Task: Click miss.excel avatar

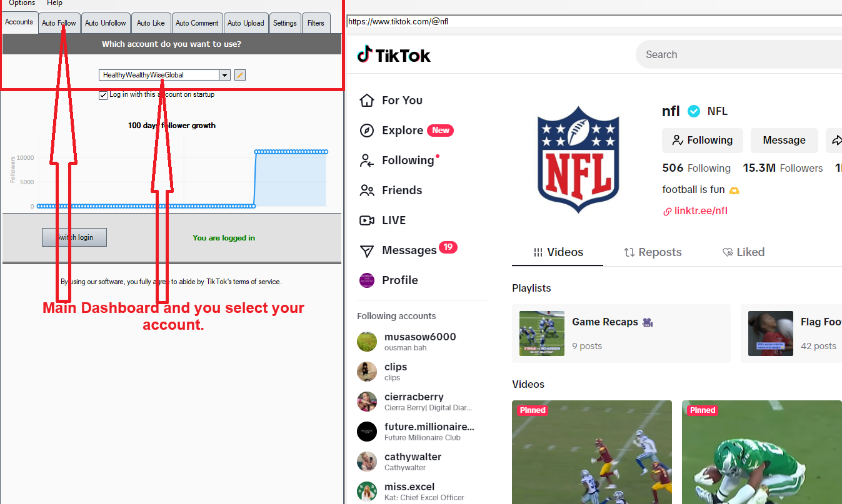Action: coord(367,492)
